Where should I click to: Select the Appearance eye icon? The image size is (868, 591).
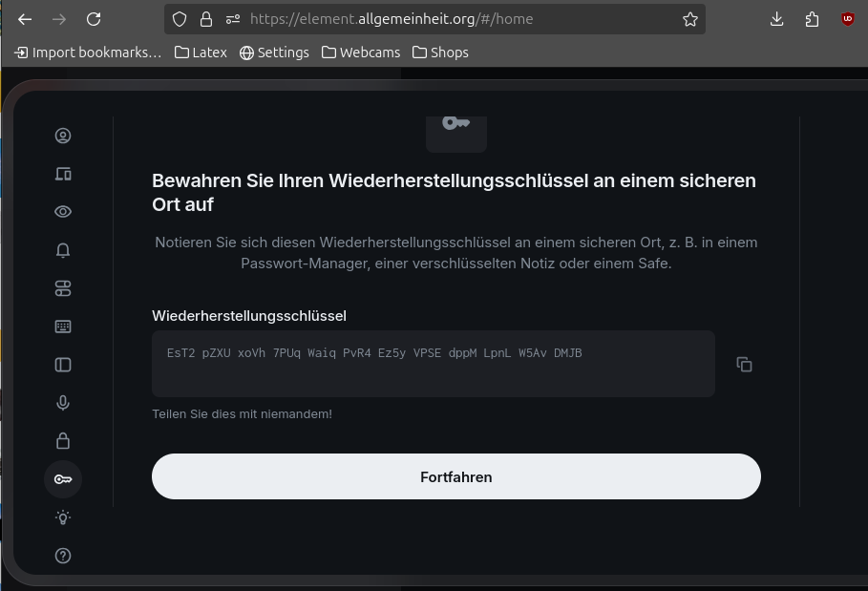coord(63,212)
